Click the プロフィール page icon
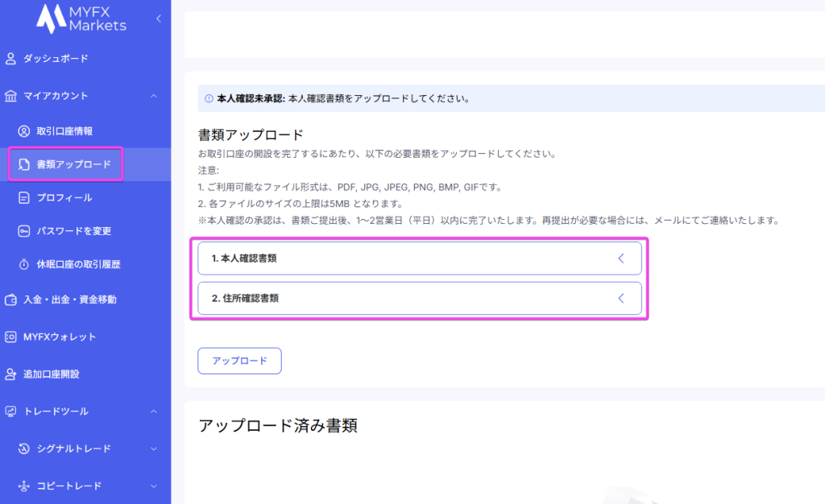 [23, 197]
